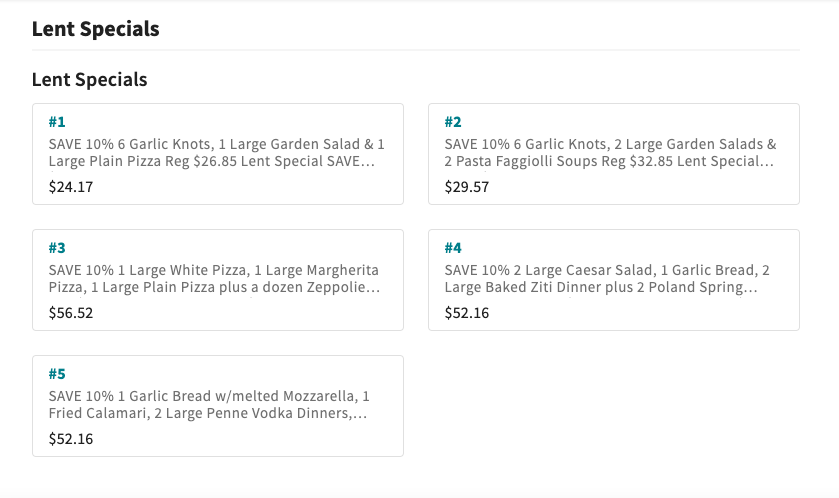Click the $24.17 price
Image resolution: width=839 pixels, height=498 pixels.
tap(70, 186)
